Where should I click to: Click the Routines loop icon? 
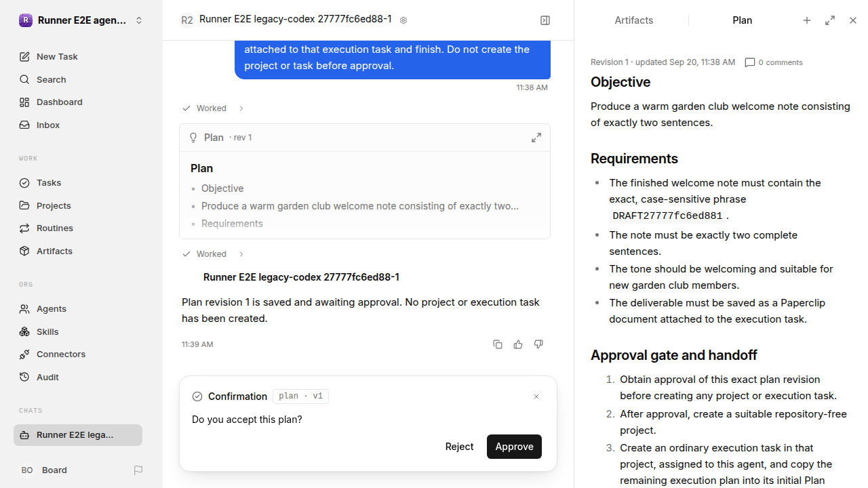point(24,228)
